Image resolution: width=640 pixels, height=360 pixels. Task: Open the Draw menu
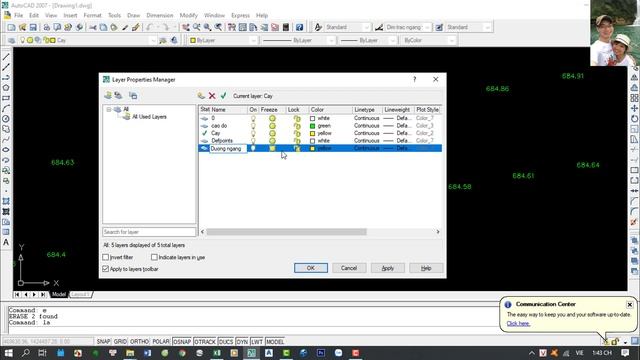(x=133, y=15)
